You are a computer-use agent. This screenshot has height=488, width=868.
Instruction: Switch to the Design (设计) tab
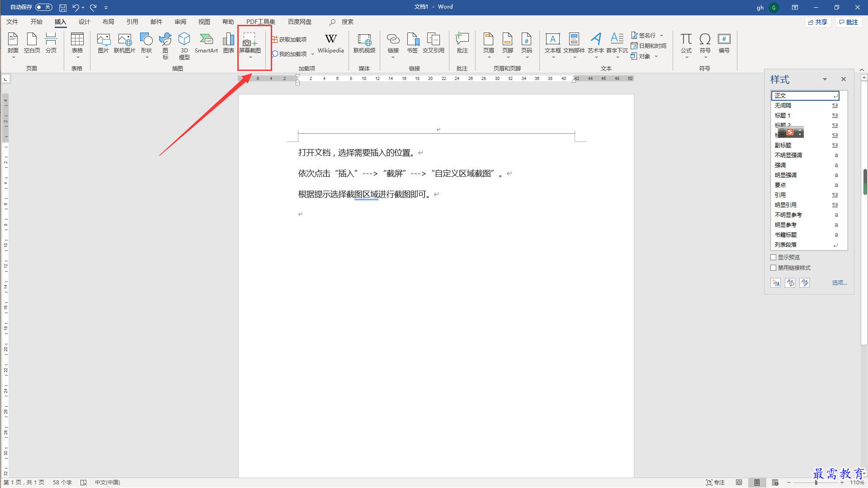pyautogui.click(x=84, y=22)
